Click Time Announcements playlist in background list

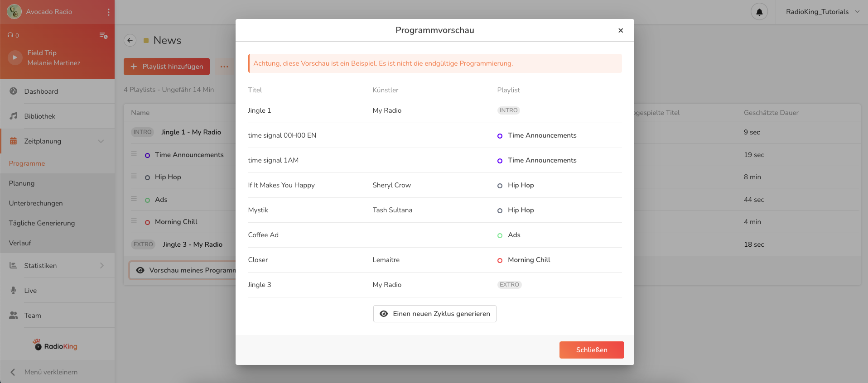click(x=189, y=155)
